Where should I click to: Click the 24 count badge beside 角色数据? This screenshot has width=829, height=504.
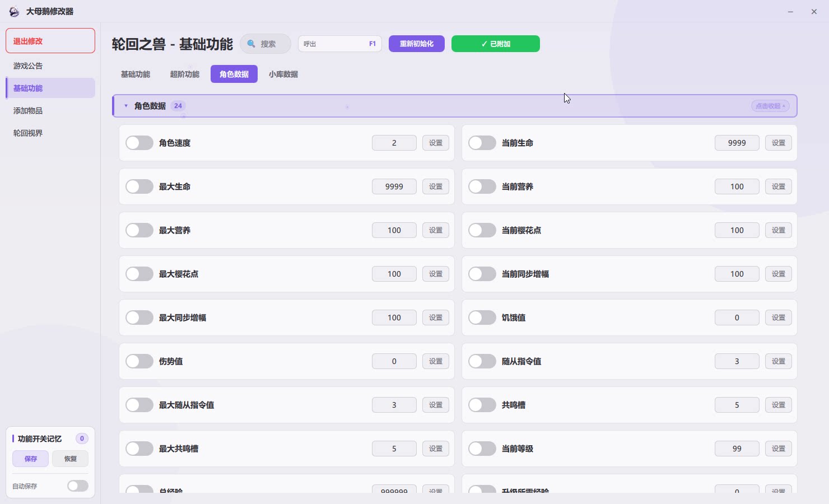(x=178, y=106)
